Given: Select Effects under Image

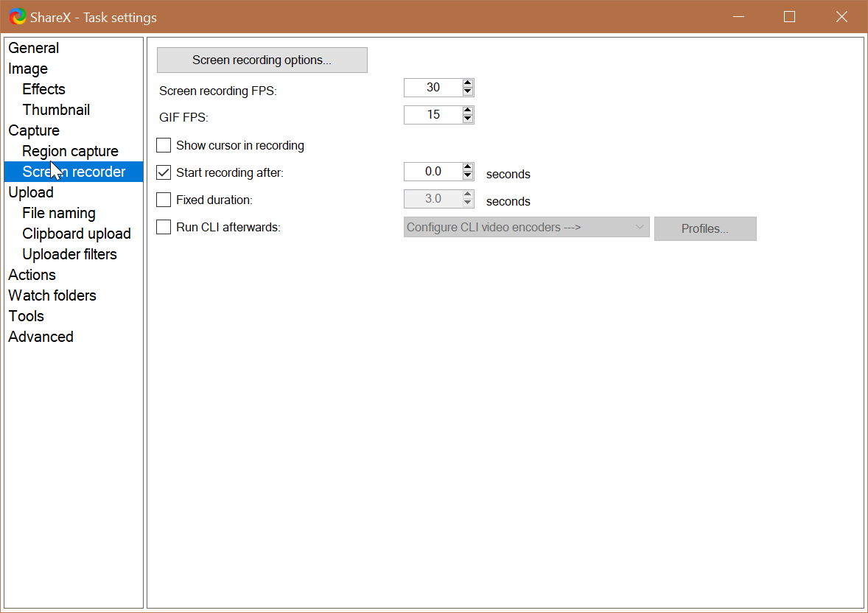Looking at the screenshot, I should coord(43,88).
